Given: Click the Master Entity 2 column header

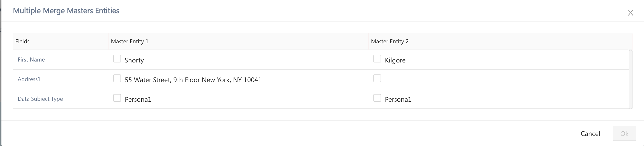Looking at the screenshot, I should [389, 41].
